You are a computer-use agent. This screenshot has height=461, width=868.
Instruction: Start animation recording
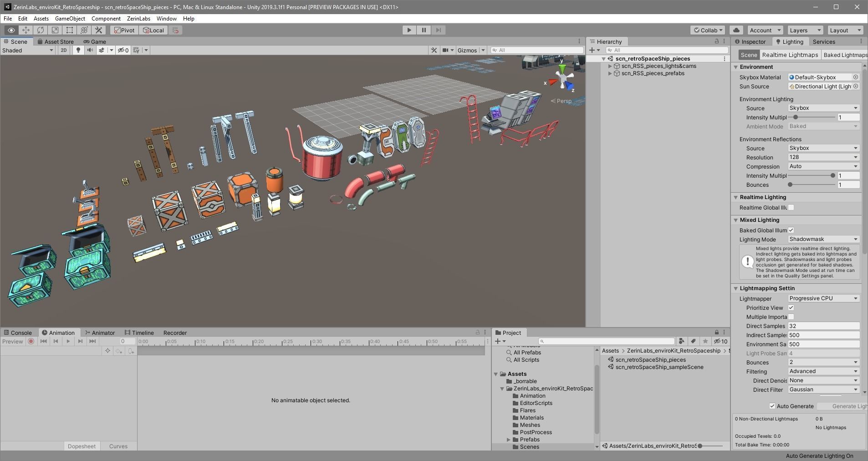31,341
